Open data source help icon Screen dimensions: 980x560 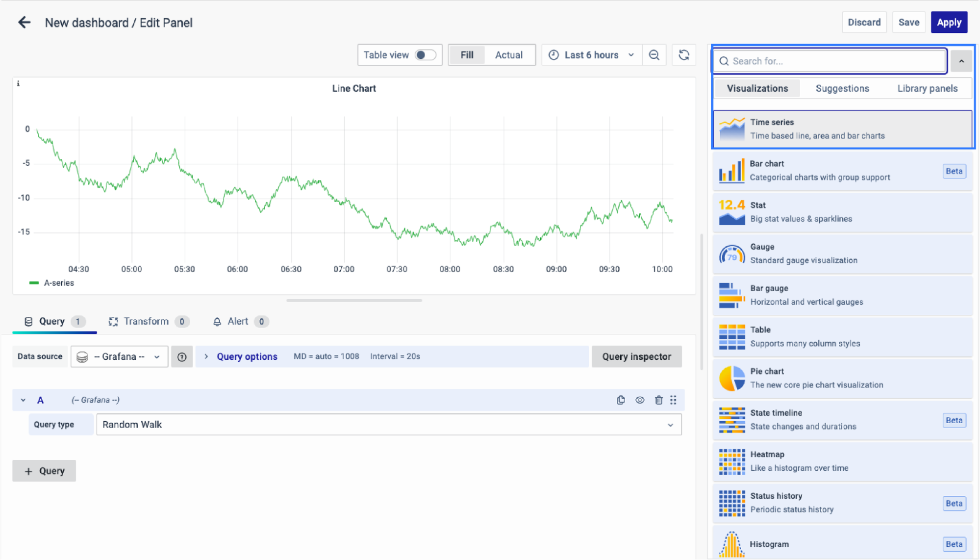pyautogui.click(x=182, y=357)
